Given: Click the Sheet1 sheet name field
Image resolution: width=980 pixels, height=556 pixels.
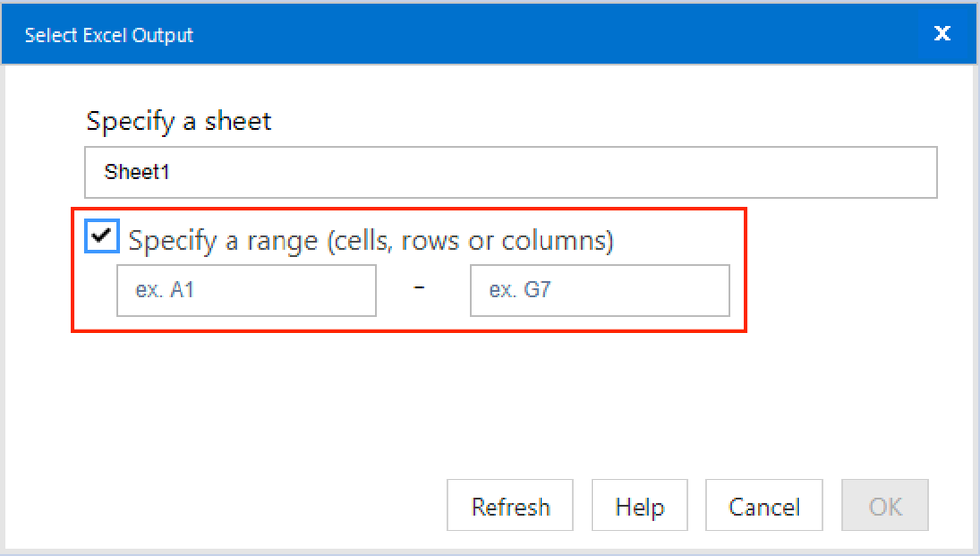Looking at the screenshot, I should click(x=510, y=173).
